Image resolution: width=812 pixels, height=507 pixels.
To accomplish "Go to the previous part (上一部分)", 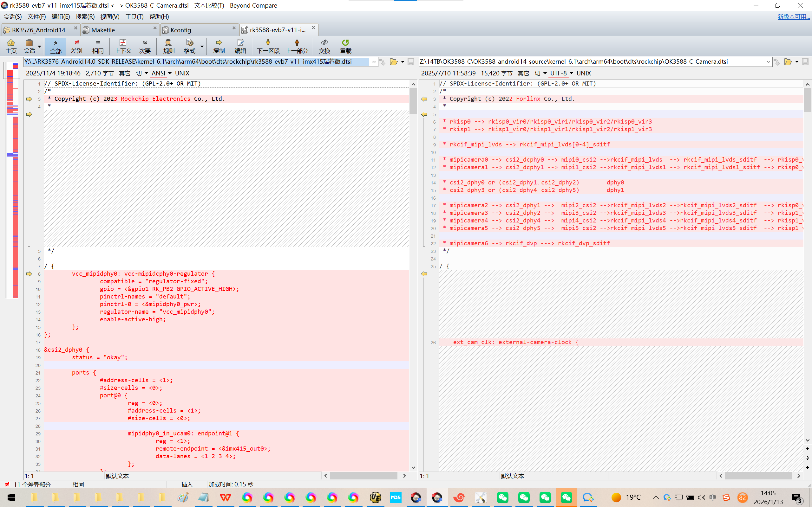I will tap(297, 46).
